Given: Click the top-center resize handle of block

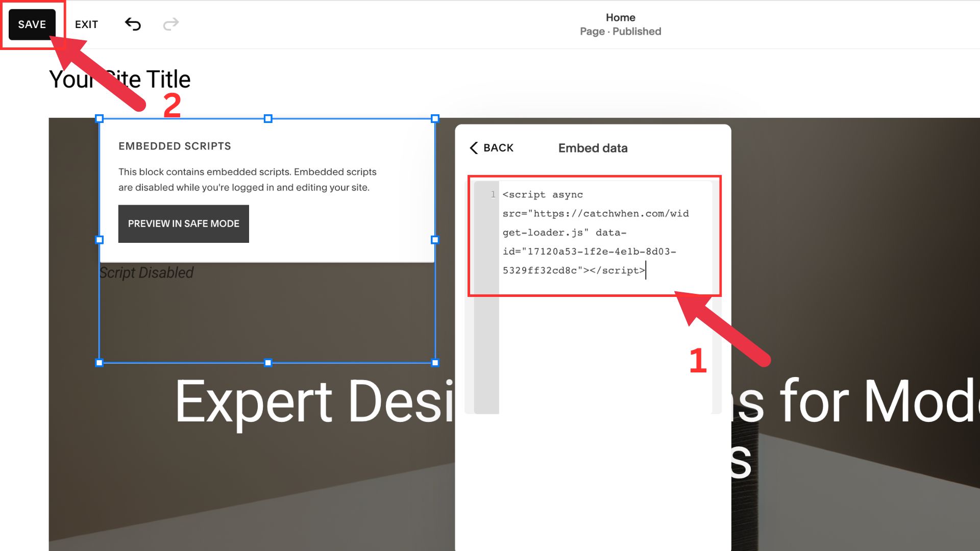Looking at the screenshot, I should 268,119.
